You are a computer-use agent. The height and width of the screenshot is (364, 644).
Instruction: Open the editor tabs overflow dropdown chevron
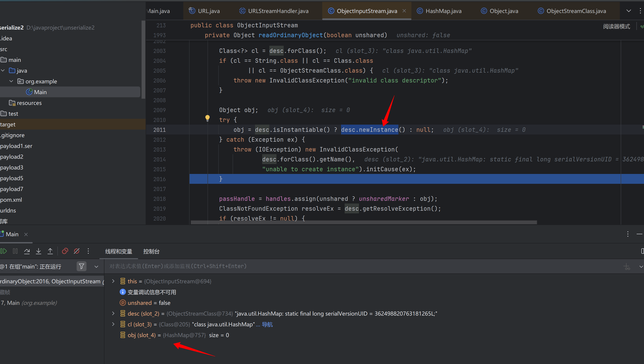pyautogui.click(x=629, y=11)
